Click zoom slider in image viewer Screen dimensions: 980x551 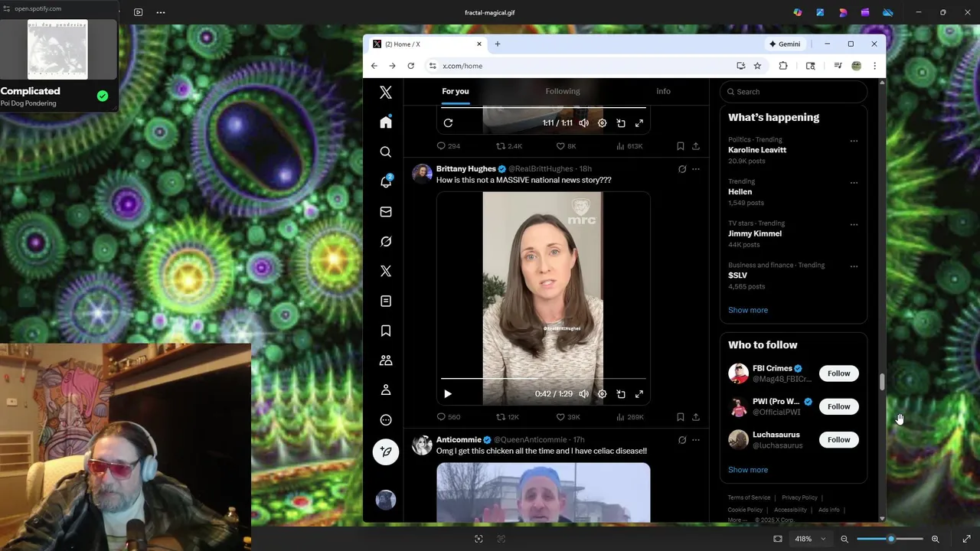pyautogui.click(x=890, y=539)
